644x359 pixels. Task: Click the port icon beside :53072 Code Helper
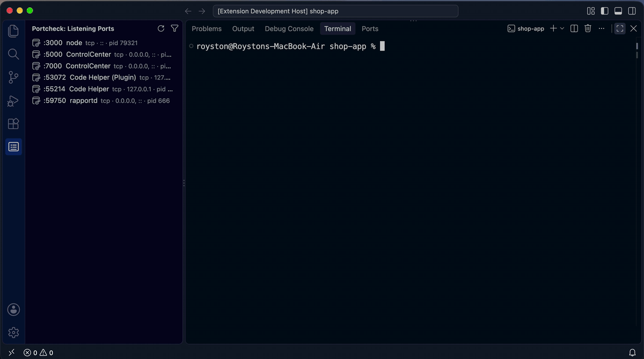[36, 77]
